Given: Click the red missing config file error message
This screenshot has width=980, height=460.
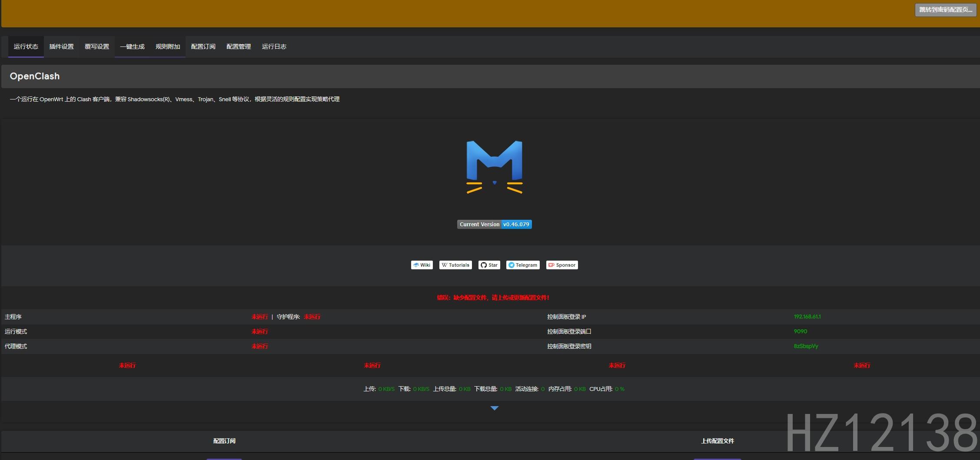Looking at the screenshot, I should click(x=493, y=298).
